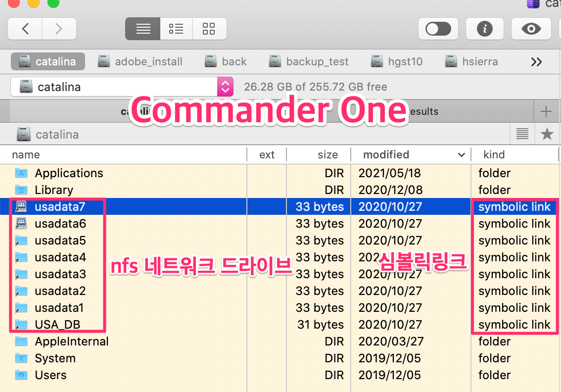Click the adobe_install drive disk icon
Viewport: 561px width, 392px height.
pos(104,61)
